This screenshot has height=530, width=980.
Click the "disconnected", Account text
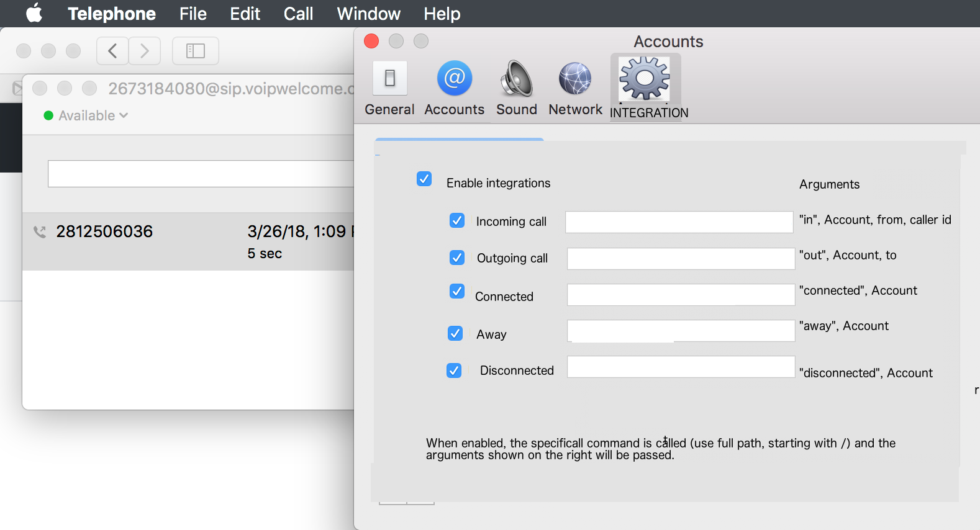click(866, 373)
